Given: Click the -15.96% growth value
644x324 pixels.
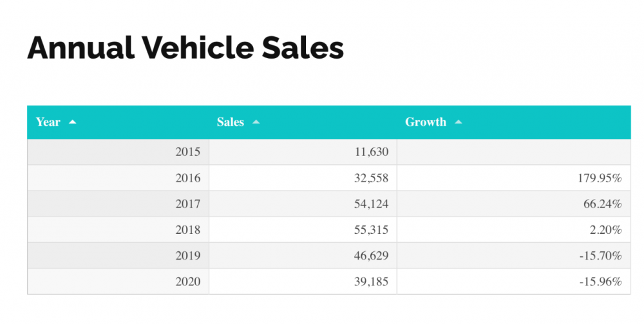Looking at the screenshot, I should [x=601, y=281].
